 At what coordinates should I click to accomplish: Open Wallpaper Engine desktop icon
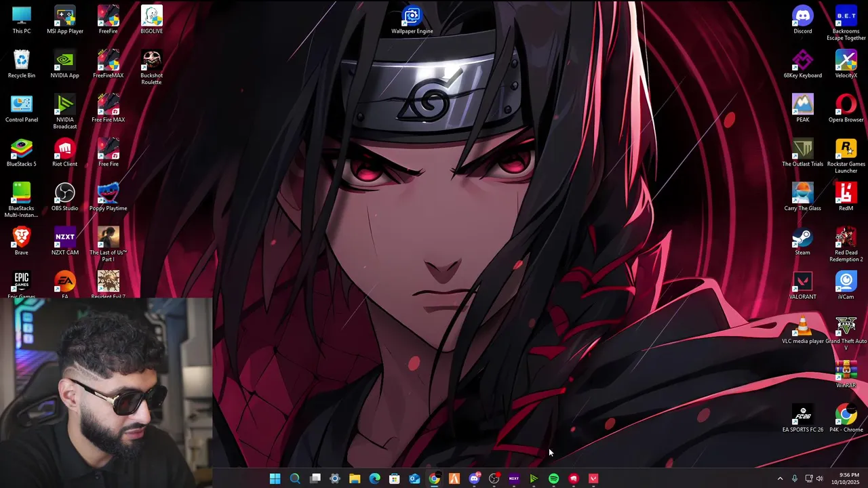pos(412,20)
